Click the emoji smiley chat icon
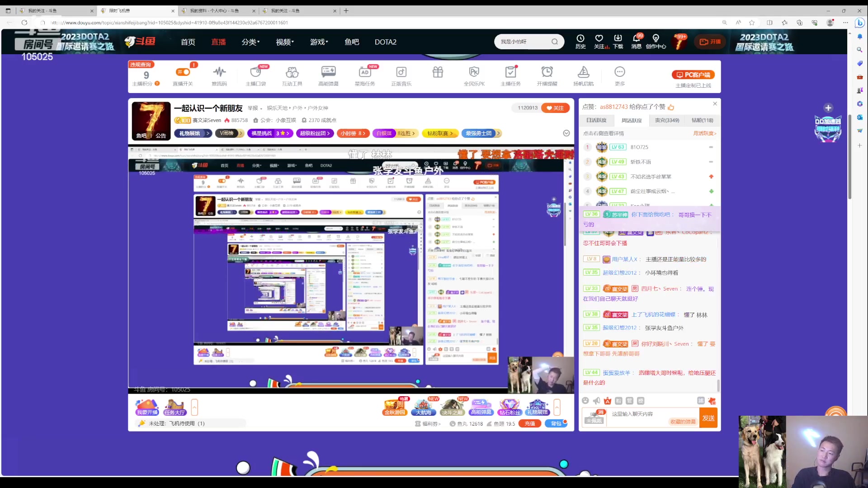Viewport: 868px width, 488px height. click(585, 401)
